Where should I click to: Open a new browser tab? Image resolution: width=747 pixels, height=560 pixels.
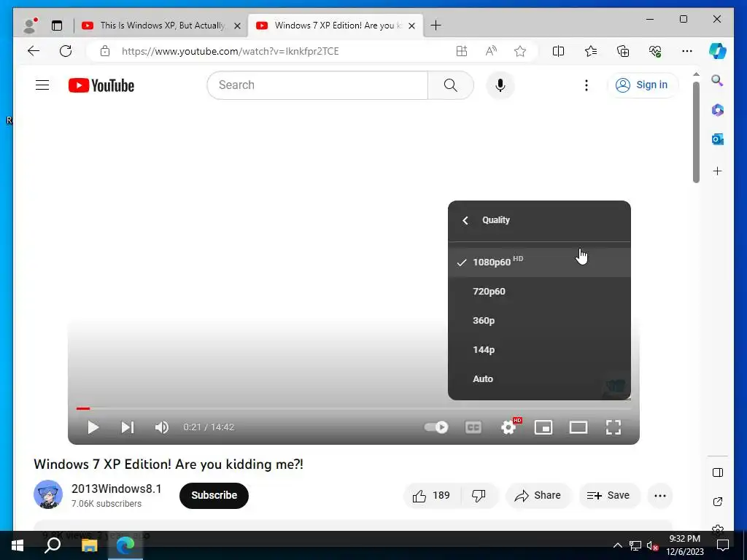coord(436,26)
